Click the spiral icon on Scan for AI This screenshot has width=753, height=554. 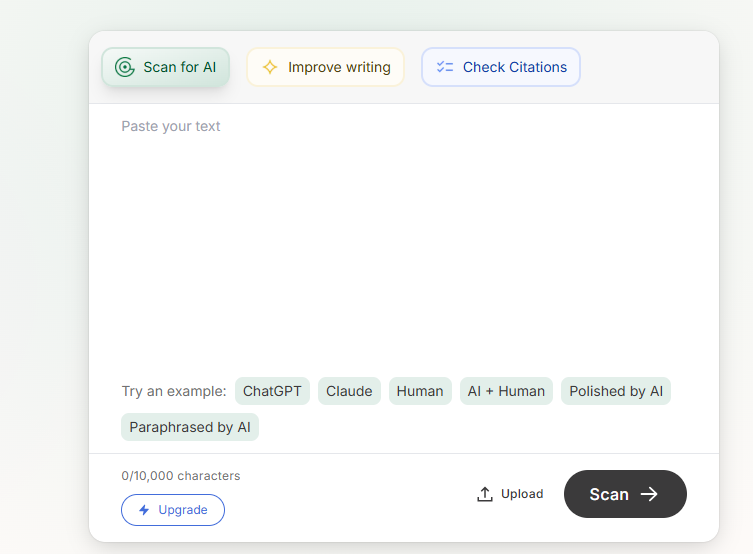coord(125,68)
